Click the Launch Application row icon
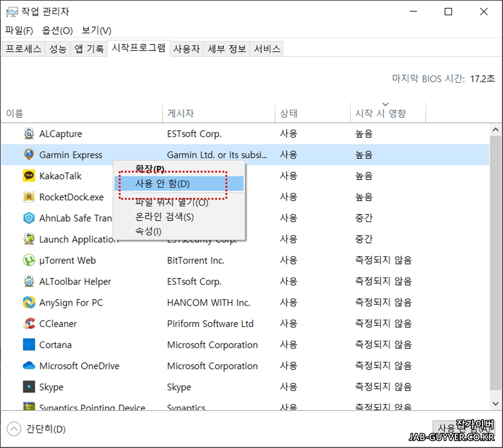Screen dimensions: 503x448 29,239
